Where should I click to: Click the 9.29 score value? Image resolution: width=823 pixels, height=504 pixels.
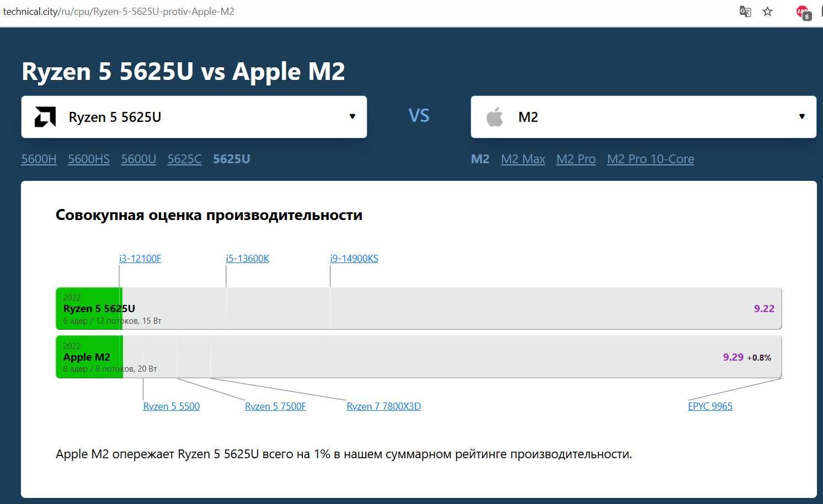[x=733, y=357]
